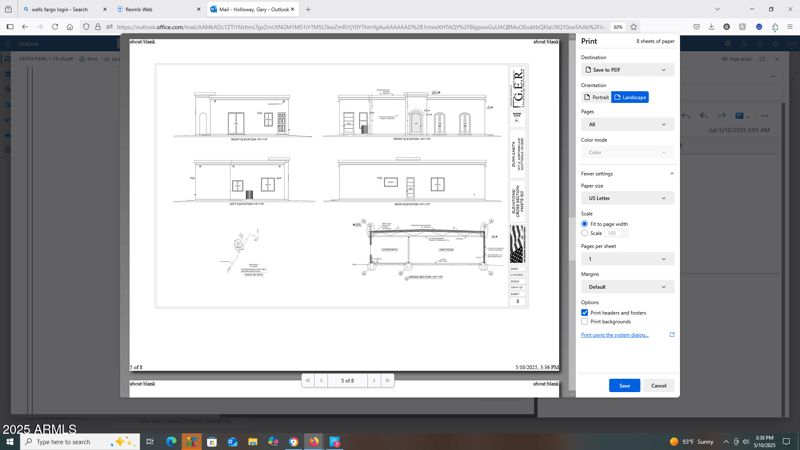The width and height of the screenshot is (800, 450).
Task: Jump to the last preview page
Action: click(x=387, y=381)
